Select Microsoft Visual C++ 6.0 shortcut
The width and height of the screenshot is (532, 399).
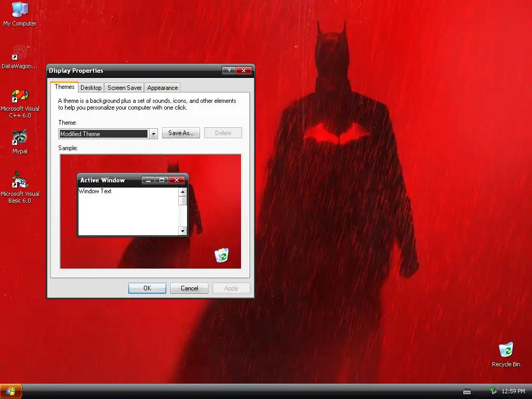20,103
